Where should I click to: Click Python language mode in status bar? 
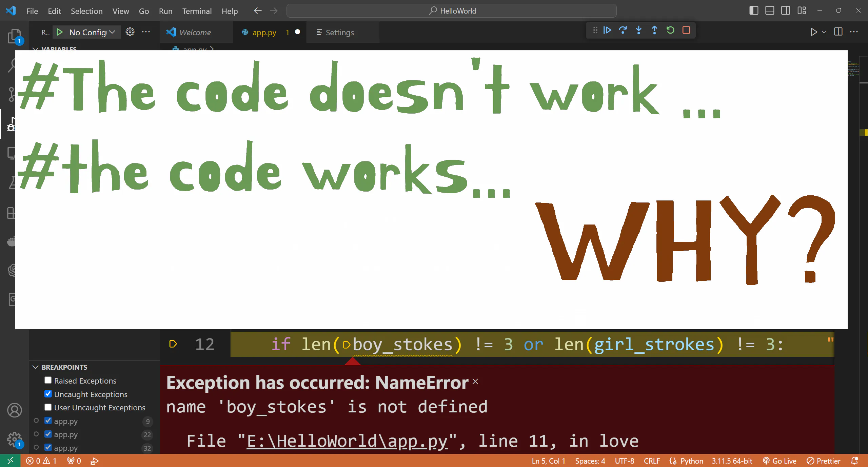pyautogui.click(x=692, y=461)
